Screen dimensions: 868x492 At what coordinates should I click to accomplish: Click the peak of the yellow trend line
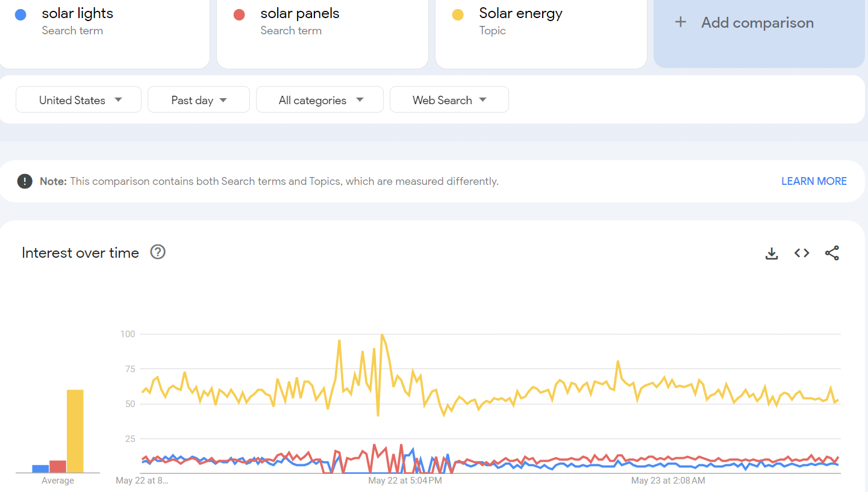383,335
